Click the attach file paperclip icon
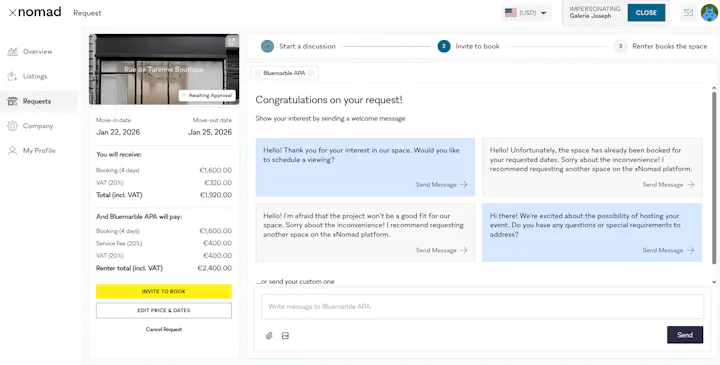 tap(269, 336)
